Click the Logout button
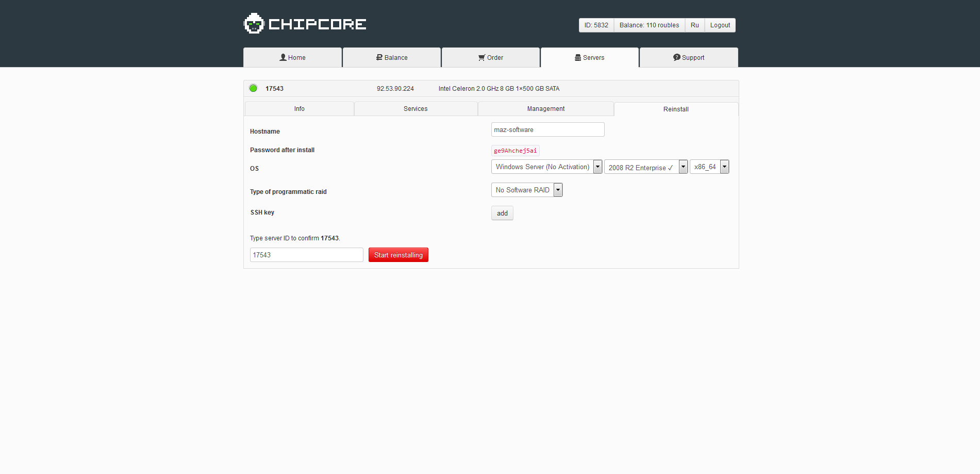This screenshot has width=980, height=474. tap(720, 25)
